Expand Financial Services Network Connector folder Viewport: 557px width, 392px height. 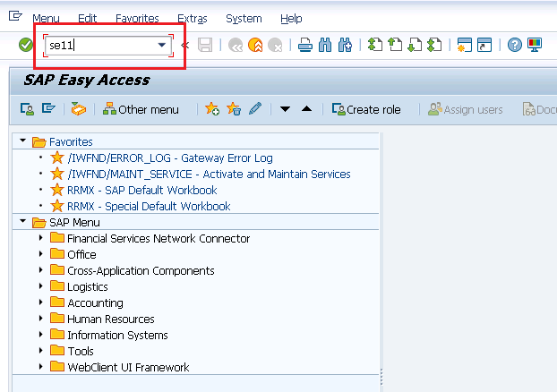coord(41,238)
